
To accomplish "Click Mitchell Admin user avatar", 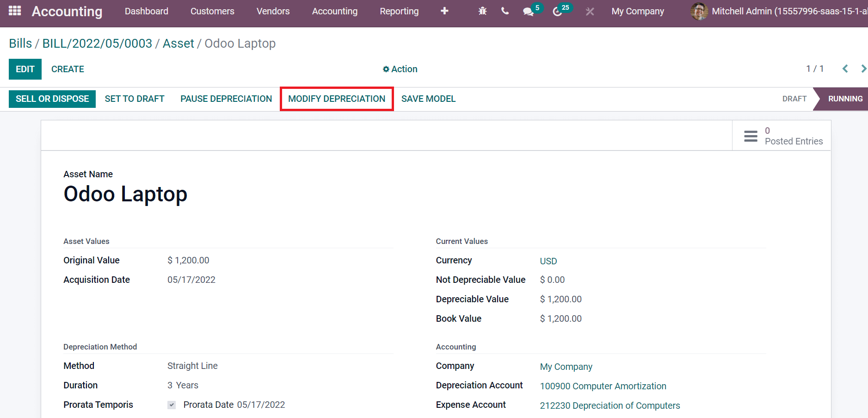I will pyautogui.click(x=699, y=11).
